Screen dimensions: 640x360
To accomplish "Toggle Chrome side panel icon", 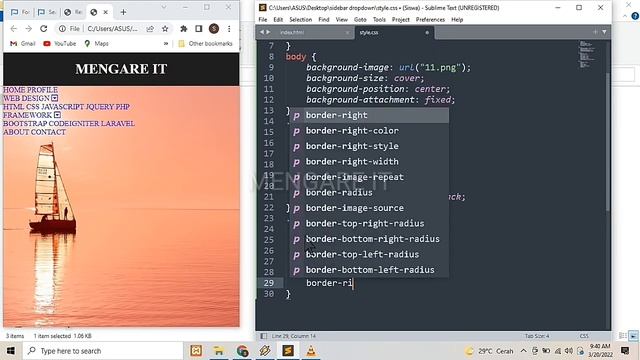I will coord(198,29).
